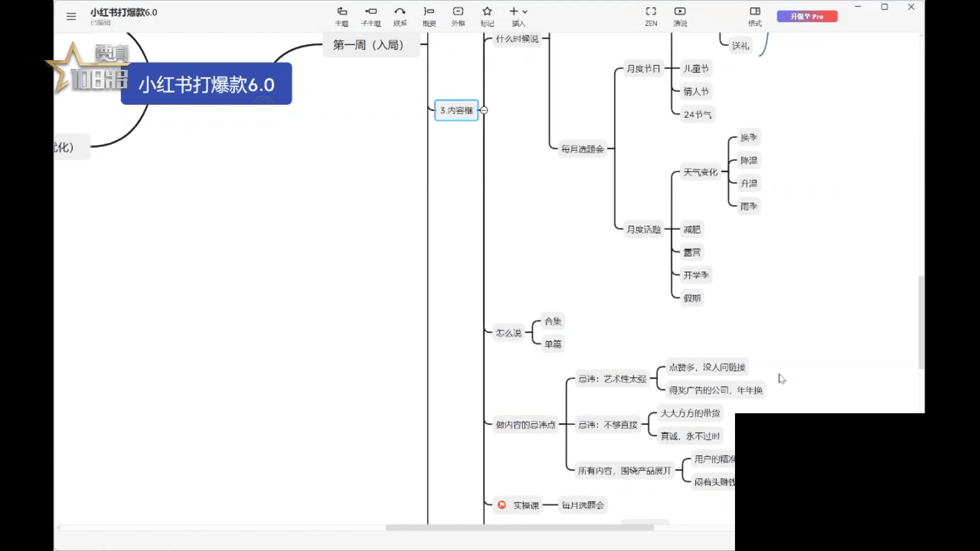The image size is (980, 551).
Task: Click the 升级至 Pro button
Action: point(807,16)
